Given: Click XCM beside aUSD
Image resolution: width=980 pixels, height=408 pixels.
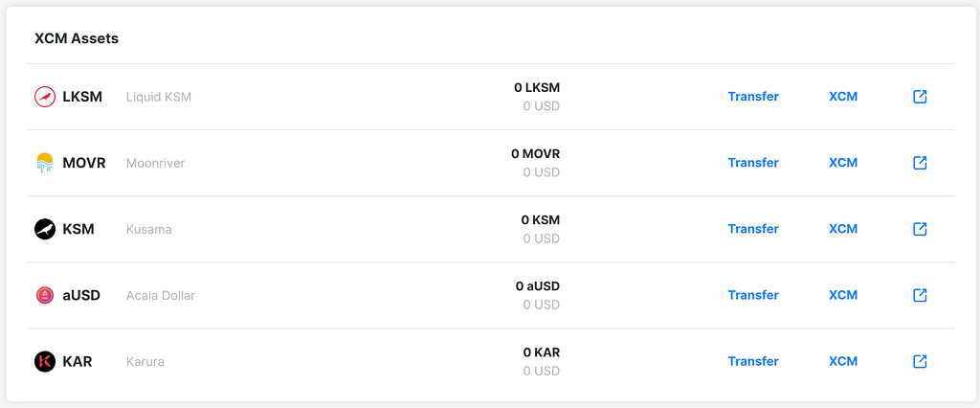Looking at the screenshot, I should click(843, 295).
